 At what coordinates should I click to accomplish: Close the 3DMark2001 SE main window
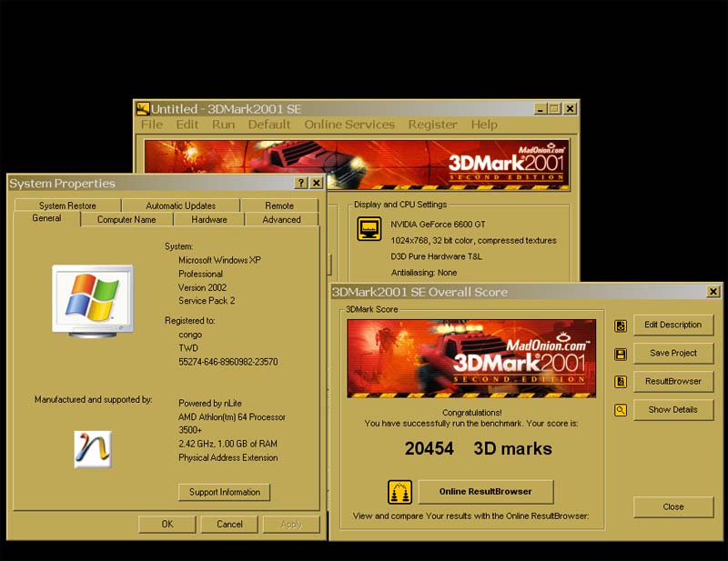click(x=571, y=109)
